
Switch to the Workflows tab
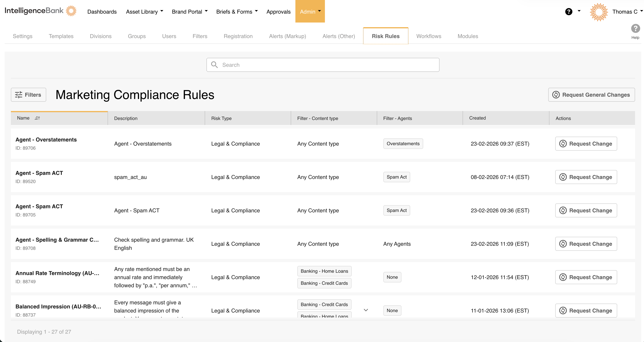coord(428,36)
